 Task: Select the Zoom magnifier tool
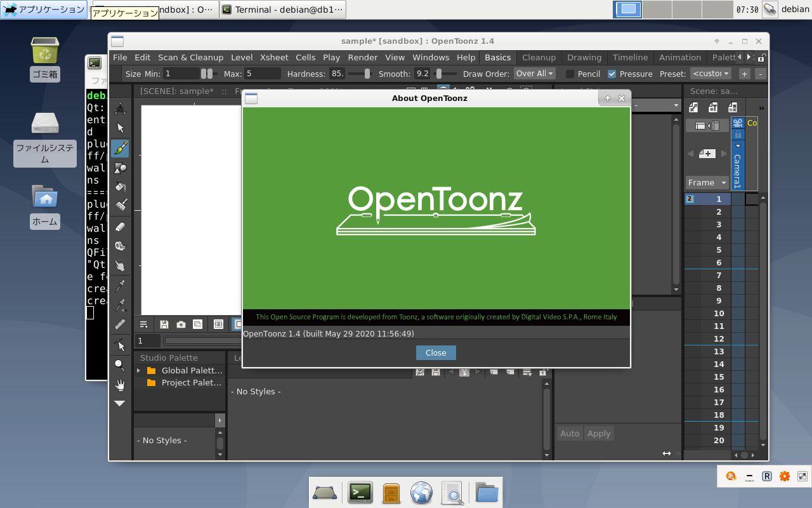point(120,365)
